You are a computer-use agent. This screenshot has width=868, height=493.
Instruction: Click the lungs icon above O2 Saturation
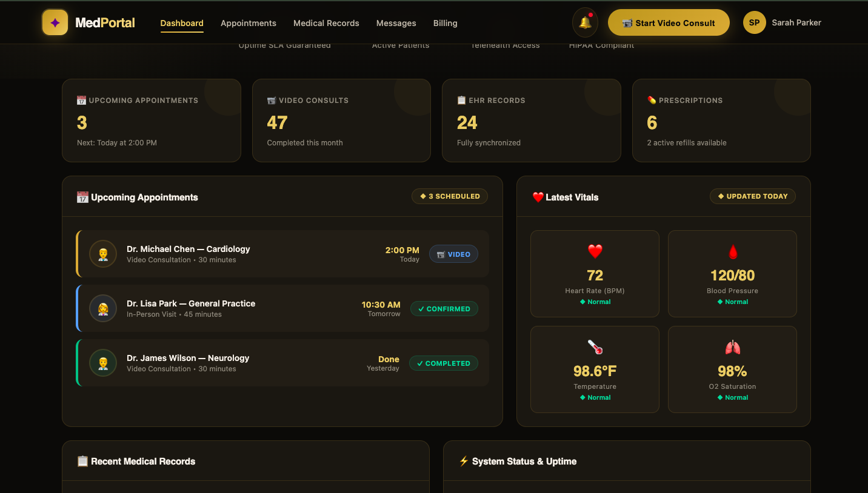click(x=732, y=347)
